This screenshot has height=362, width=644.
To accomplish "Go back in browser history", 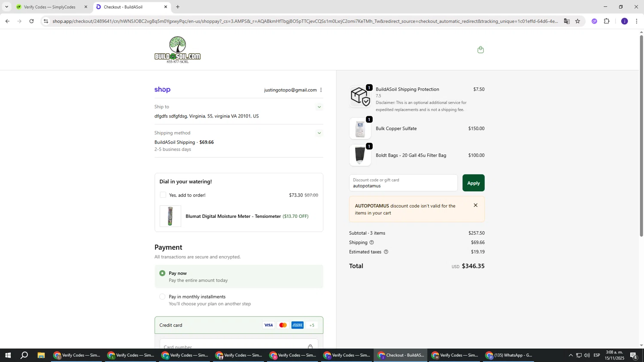I will tap(7, 21).
